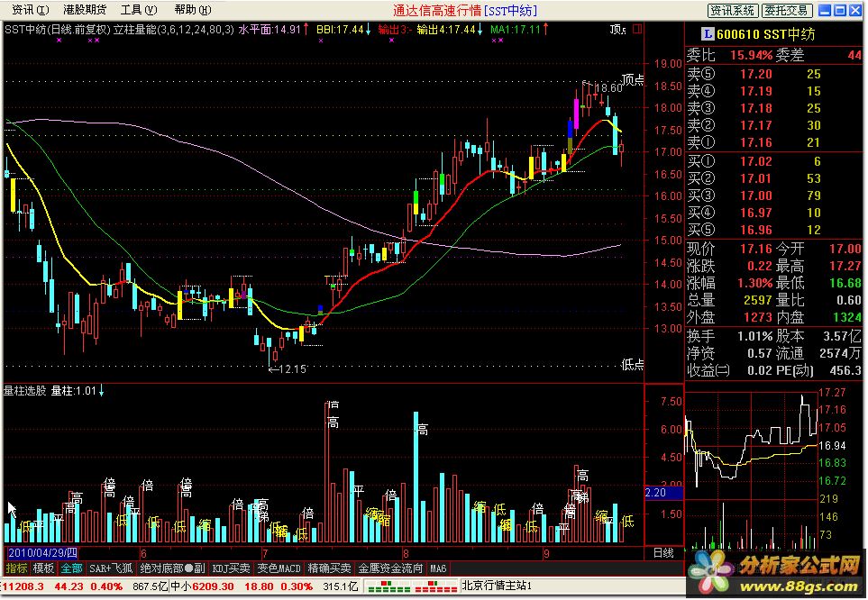Screen dimensions: 868x600
Task: Click the 委托交易 button
Action: [x=787, y=10]
